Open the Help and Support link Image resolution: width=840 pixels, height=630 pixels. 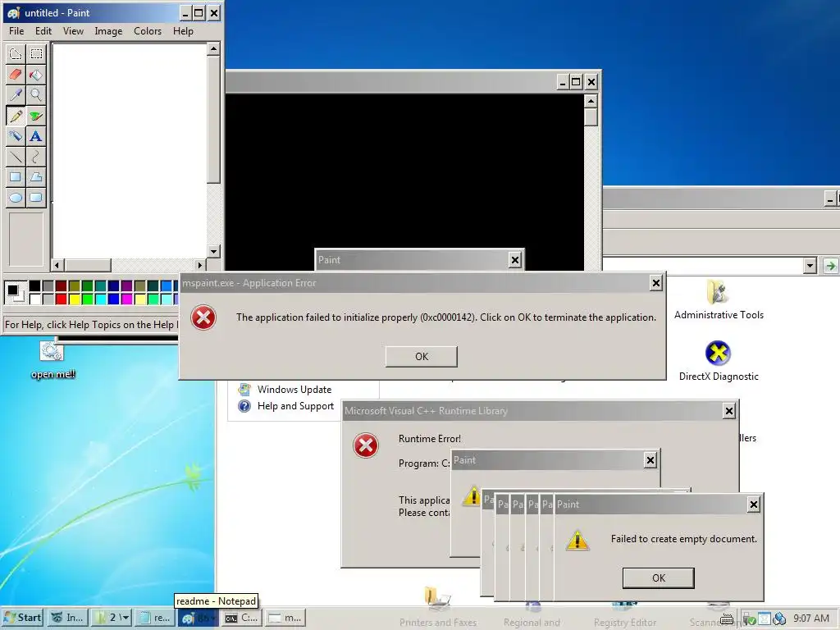click(x=286, y=406)
